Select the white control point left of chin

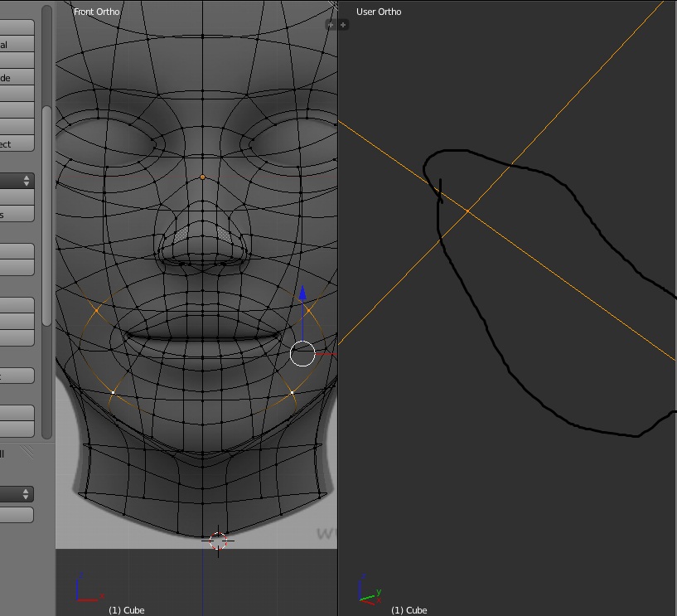coord(114,391)
